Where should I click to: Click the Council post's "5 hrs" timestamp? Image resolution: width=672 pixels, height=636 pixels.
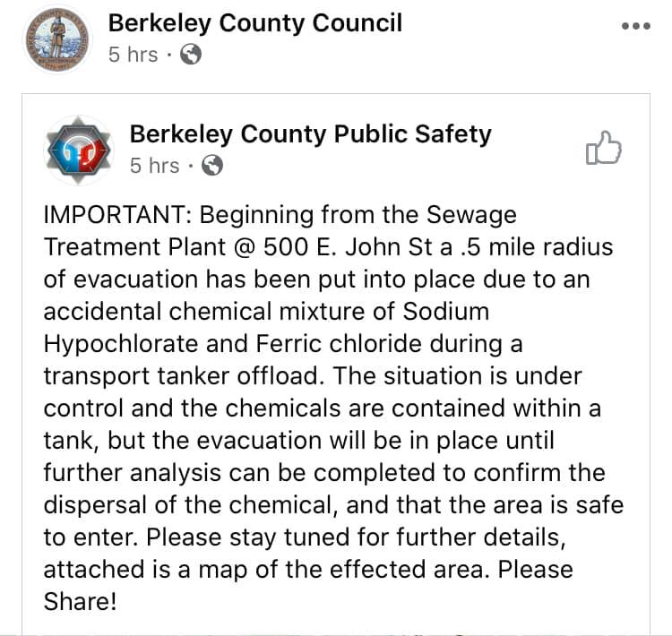point(133,55)
